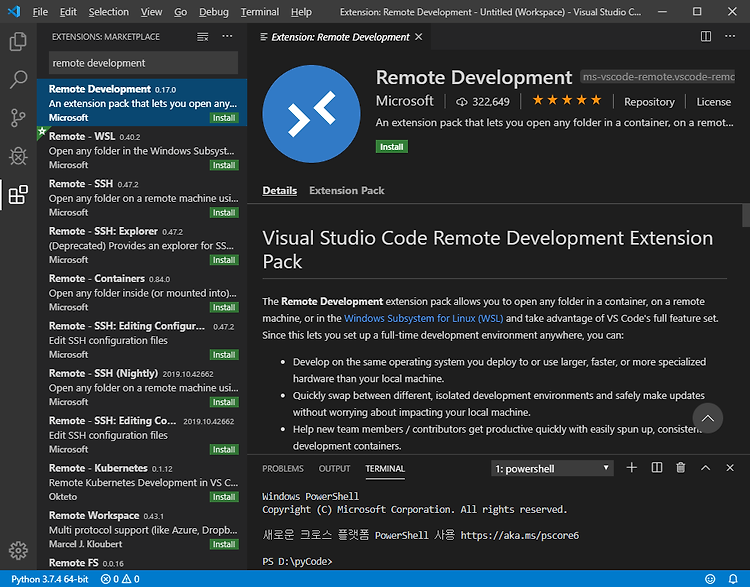Clear extensions search results icon

click(203, 37)
